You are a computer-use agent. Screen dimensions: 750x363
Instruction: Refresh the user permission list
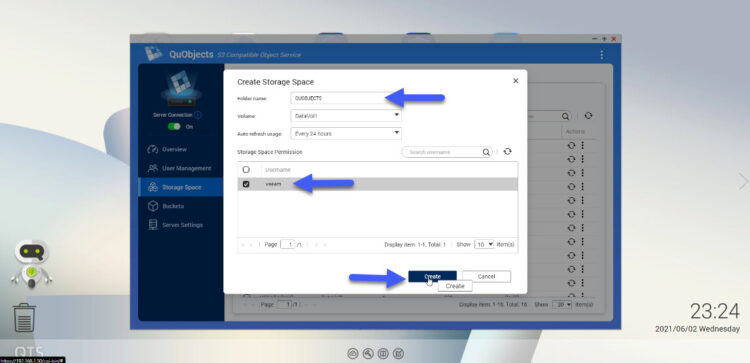click(x=507, y=152)
